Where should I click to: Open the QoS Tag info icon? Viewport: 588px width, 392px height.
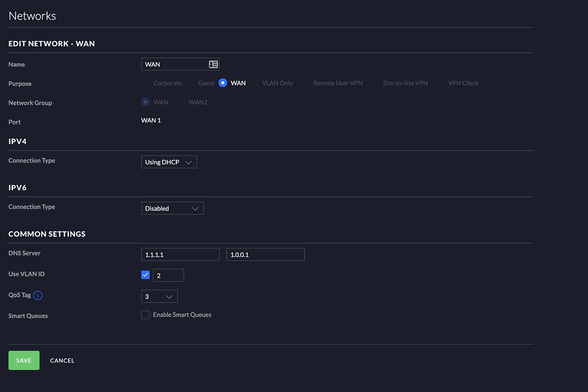click(x=38, y=295)
